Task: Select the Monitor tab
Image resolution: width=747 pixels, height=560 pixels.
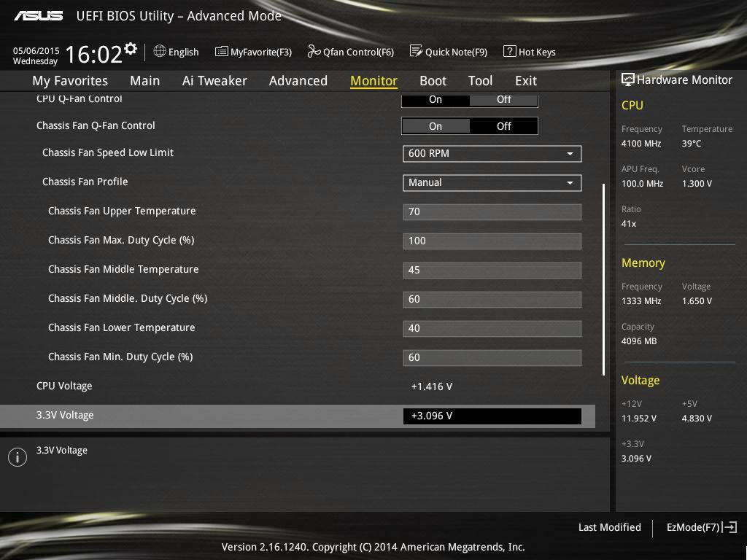Action: (x=373, y=81)
